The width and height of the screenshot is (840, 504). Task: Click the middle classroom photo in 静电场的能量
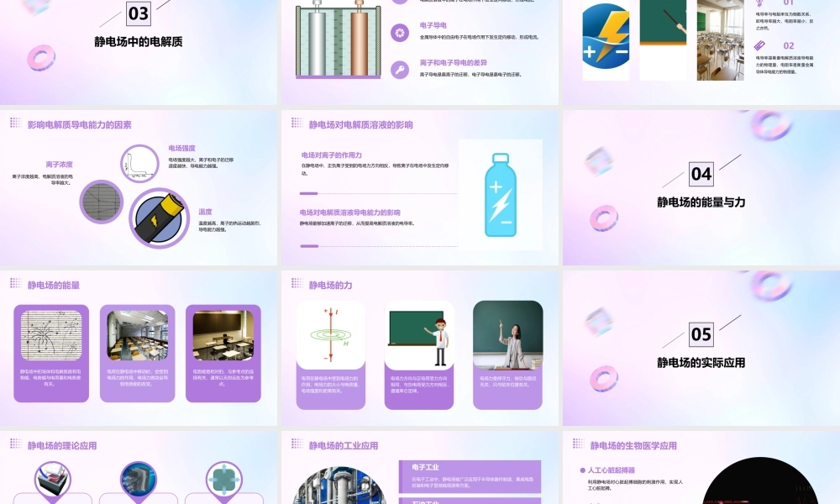pyautogui.click(x=137, y=335)
